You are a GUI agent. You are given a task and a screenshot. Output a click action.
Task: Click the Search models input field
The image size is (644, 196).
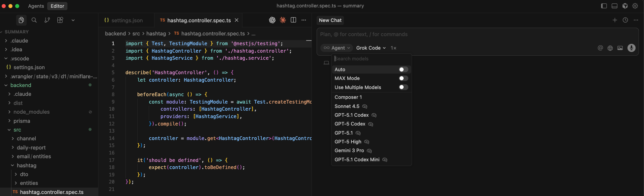pos(371,59)
